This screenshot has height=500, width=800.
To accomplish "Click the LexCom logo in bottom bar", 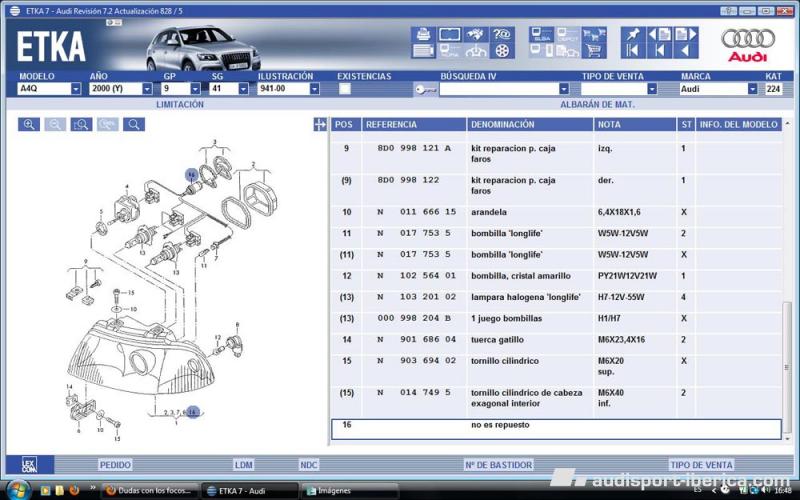I will coord(30,465).
